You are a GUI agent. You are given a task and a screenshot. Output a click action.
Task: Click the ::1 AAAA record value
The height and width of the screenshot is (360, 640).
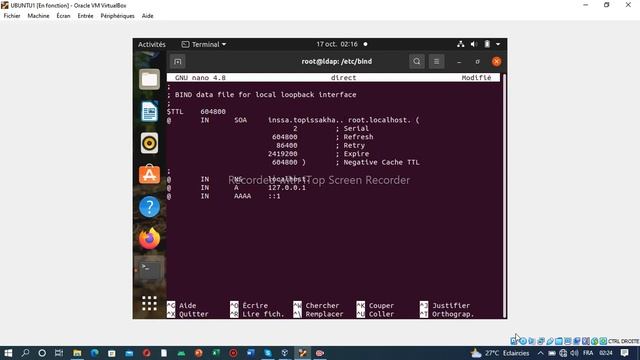[274, 196]
